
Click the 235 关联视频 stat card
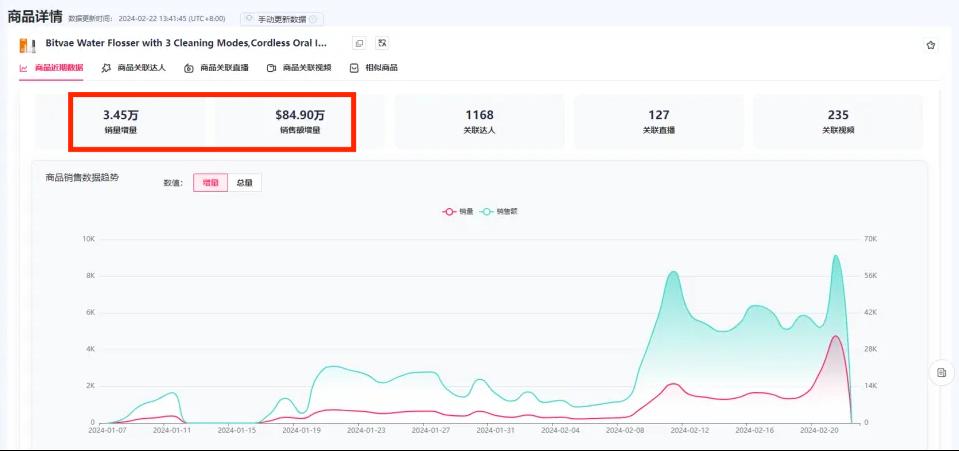[x=838, y=122]
